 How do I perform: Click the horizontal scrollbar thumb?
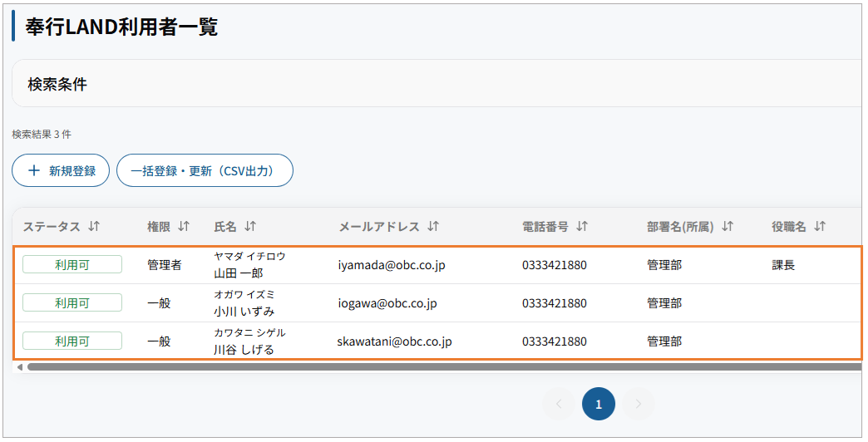pos(445,366)
